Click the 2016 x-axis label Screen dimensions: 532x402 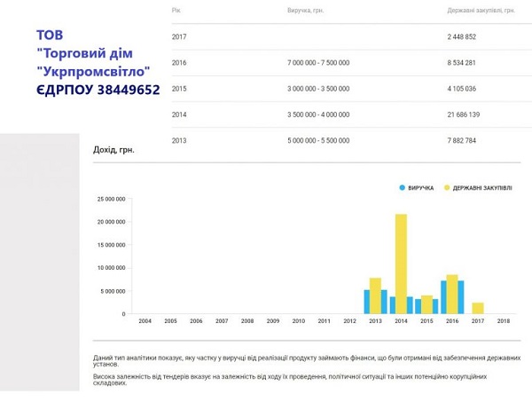(452, 321)
